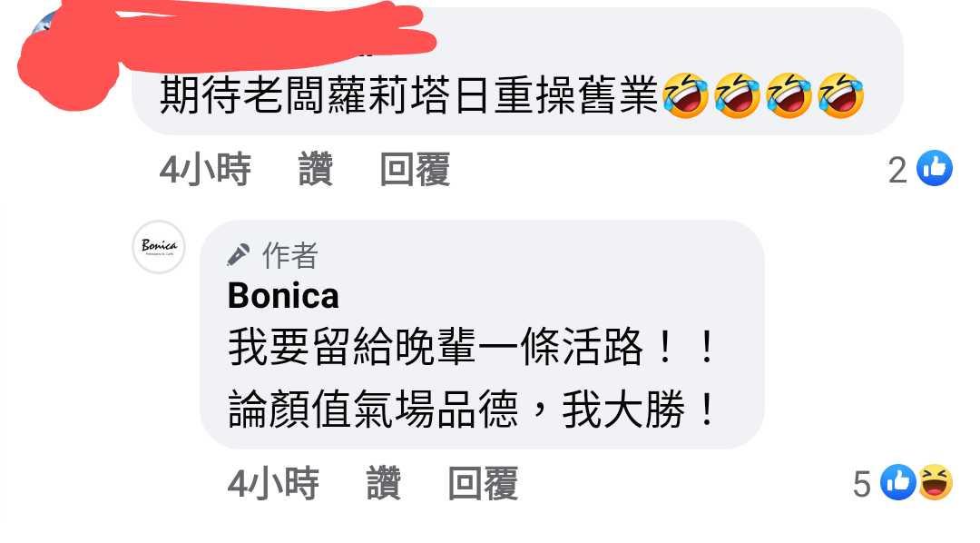Click the 作者 author label
980x543 pixels.
(x=290, y=255)
